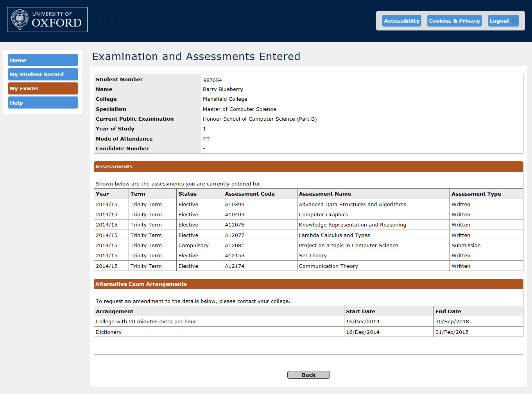
Task: Open Cookies & Privacy page
Action: point(454,21)
